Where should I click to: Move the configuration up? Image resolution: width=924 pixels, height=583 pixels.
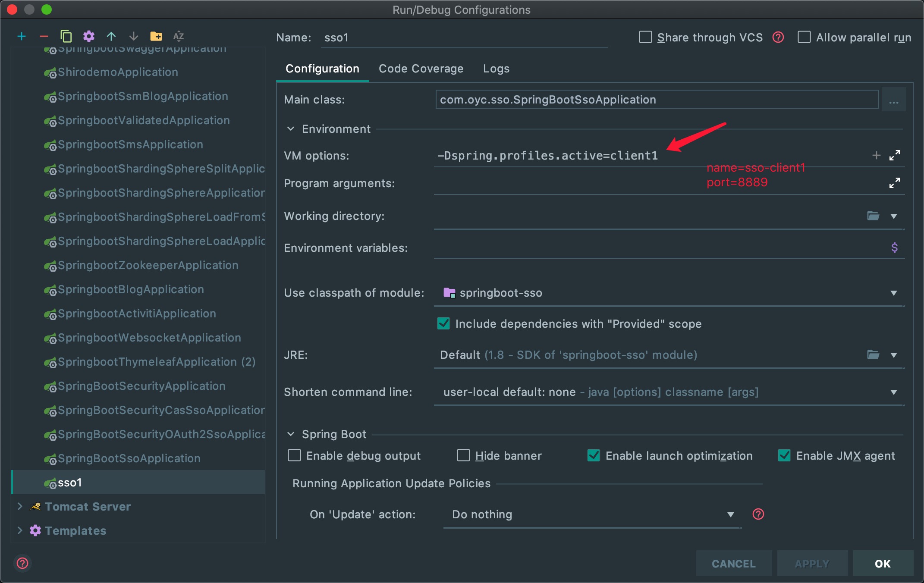[111, 36]
